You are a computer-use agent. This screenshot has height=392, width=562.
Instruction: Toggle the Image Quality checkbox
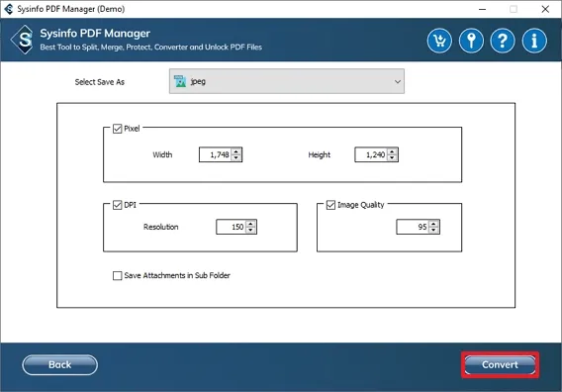click(x=330, y=205)
